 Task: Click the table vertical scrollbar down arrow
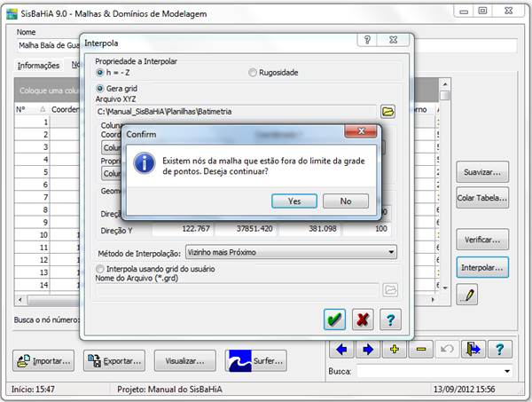tap(445, 288)
